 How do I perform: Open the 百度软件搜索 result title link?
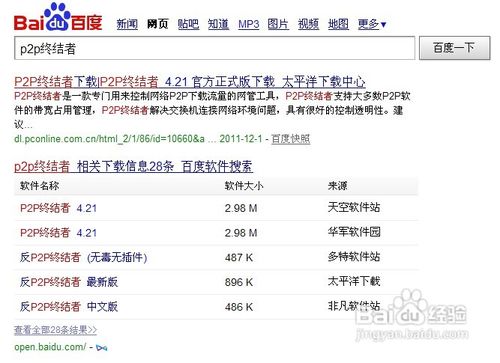(x=133, y=166)
